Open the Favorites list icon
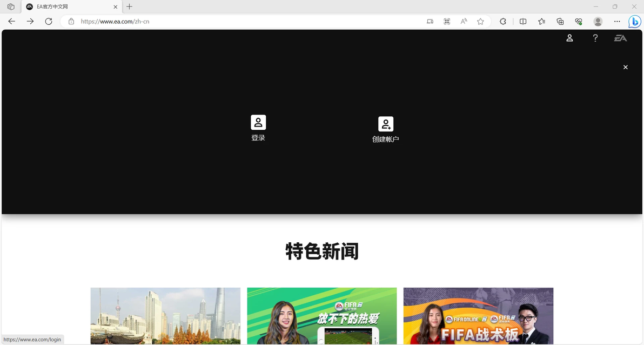The height and width of the screenshot is (345, 644). click(x=542, y=22)
